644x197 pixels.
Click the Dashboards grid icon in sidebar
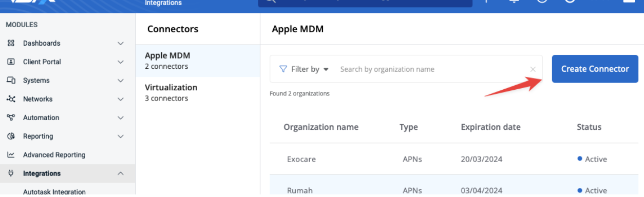11,44
